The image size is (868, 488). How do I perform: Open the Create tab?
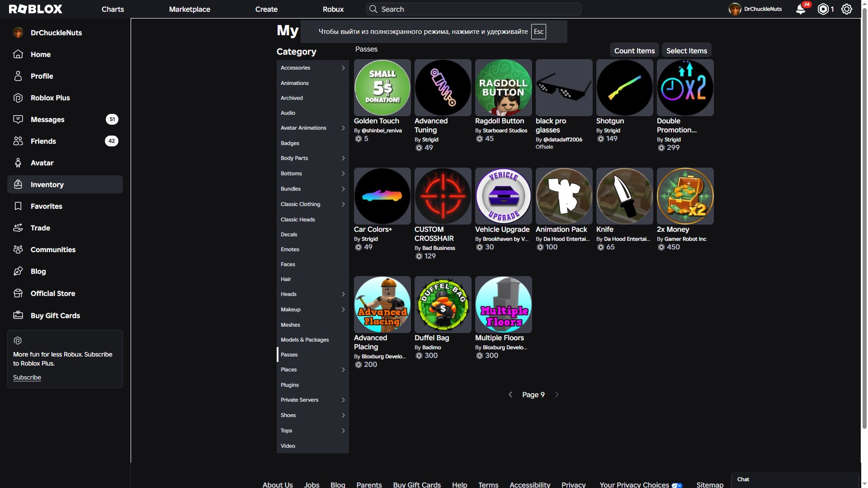click(266, 9)
